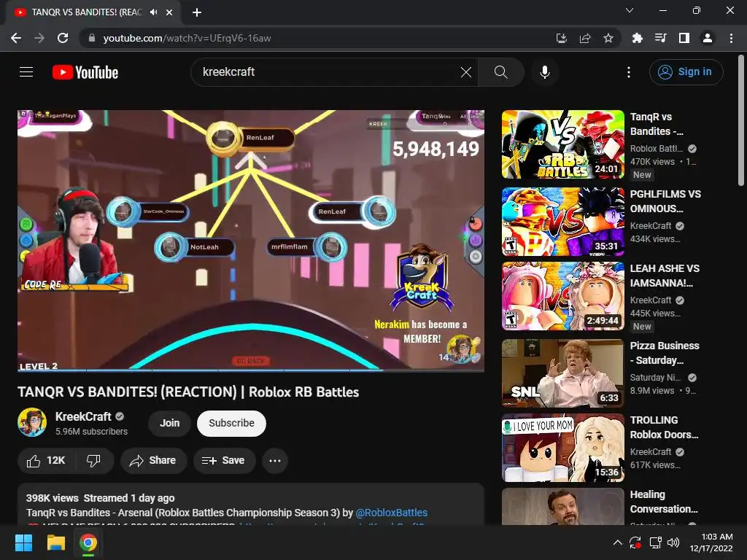Image resolution: width=747 pixels, height=560 pixels.
Task: Open a new tab
Action: (x=197, y=12)
